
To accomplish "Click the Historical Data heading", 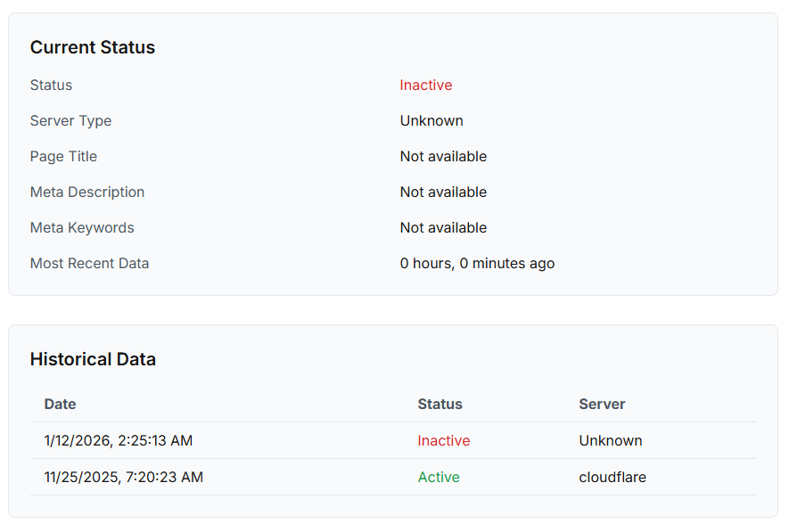I will coord(93,359).
